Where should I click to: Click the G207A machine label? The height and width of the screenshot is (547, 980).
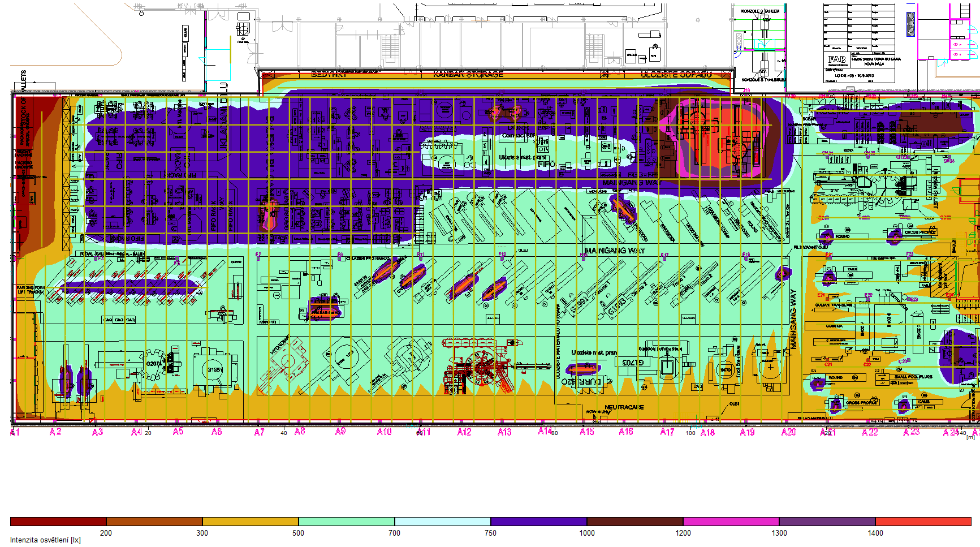click(x=154, y=364)
